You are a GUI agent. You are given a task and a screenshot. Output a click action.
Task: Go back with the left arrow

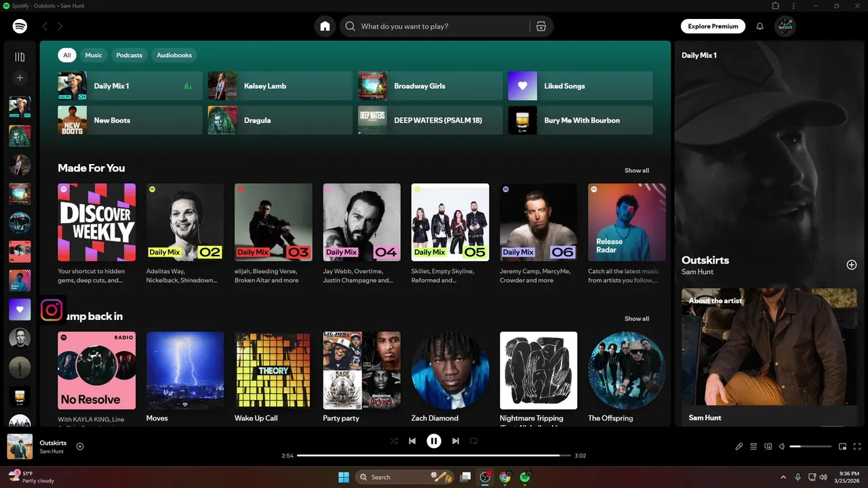click(x=45, y=26)
